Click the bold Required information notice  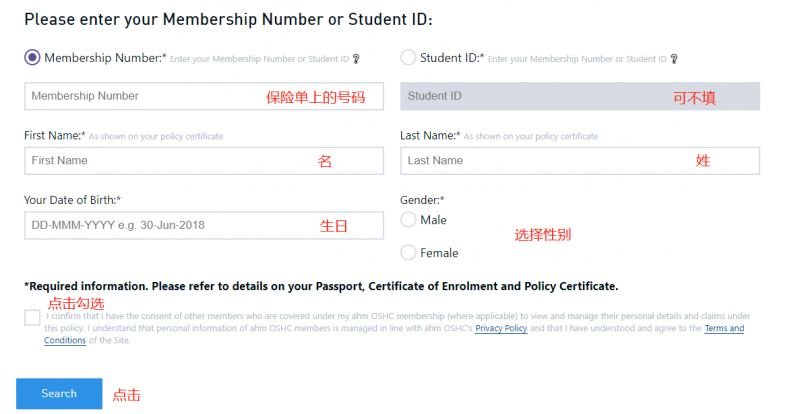point(321,286)
